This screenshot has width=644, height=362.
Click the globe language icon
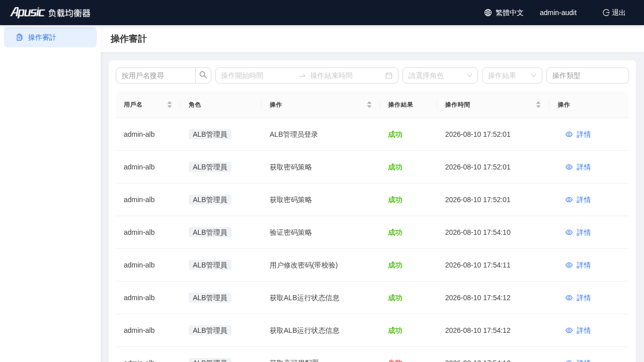[488, 13]
